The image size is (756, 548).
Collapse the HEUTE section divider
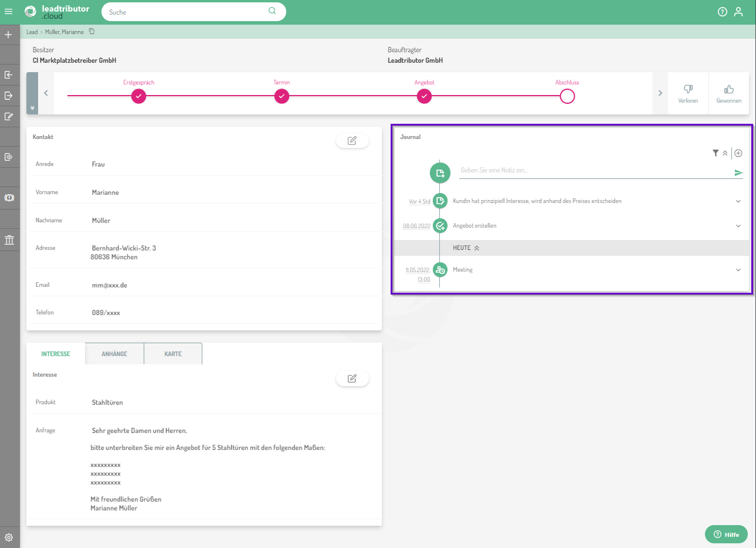pos(477,248)
